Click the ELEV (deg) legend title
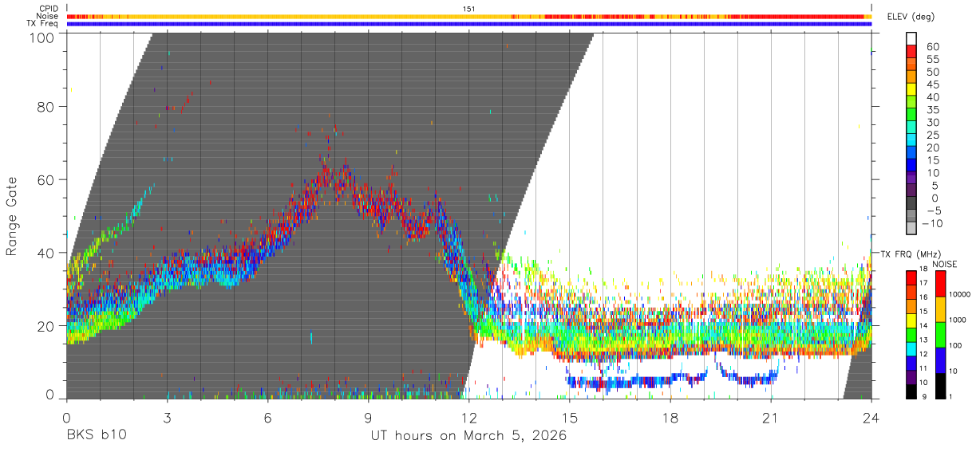The width and height of the screenshot is (980, 452). pos(910,16)
